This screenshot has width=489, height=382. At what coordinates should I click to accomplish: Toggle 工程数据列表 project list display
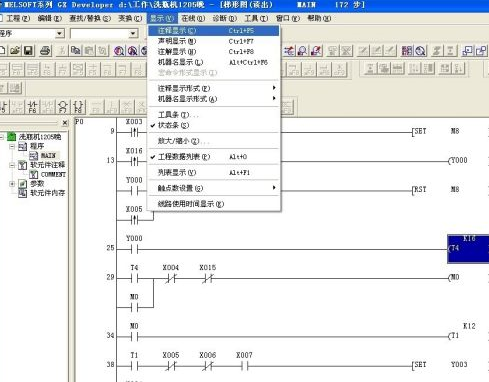[213, 157]
